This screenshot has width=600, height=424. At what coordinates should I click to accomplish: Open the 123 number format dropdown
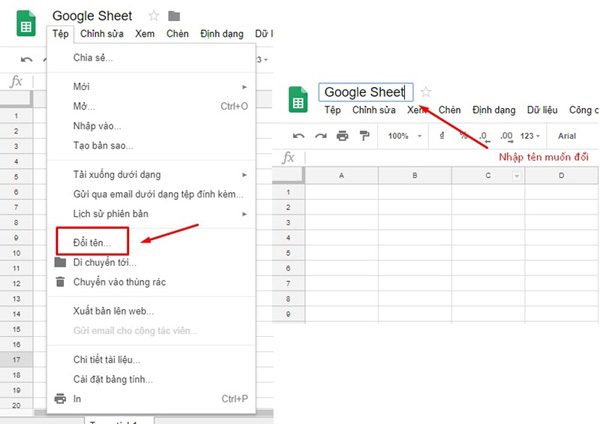530,136
